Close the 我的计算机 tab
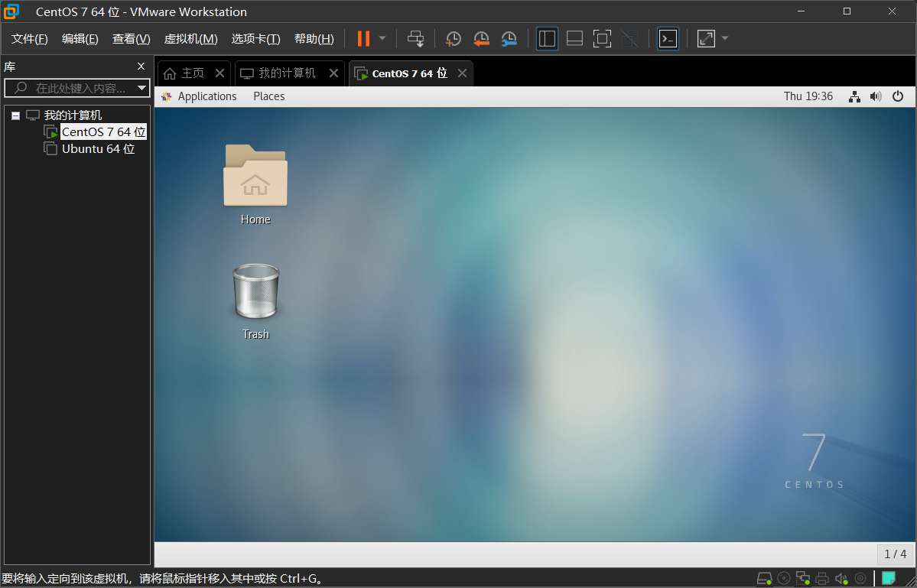The width and height of the screenshot is (917, 588). [x=334, y=73]
